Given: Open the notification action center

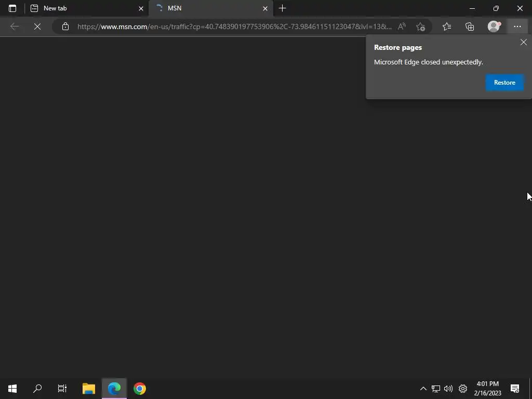Looking at the screenshot, I should [x=515, y=389].
